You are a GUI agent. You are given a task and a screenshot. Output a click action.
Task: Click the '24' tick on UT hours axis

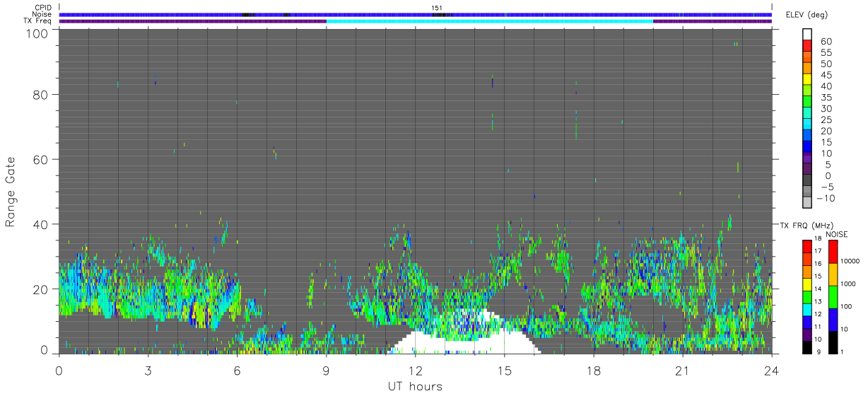[772, 370]
